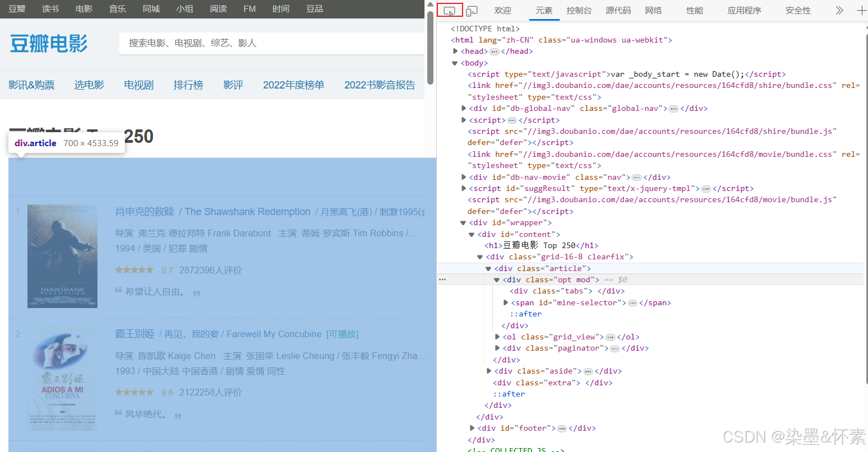
Task: Open 音乐 in the top navigation
Action: [x=118, y=9]
